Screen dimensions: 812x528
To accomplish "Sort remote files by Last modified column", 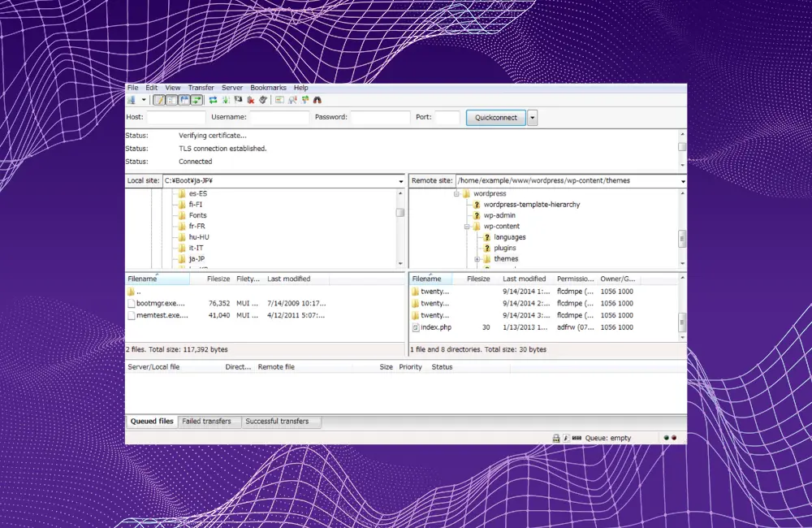I will pos(525,279).
